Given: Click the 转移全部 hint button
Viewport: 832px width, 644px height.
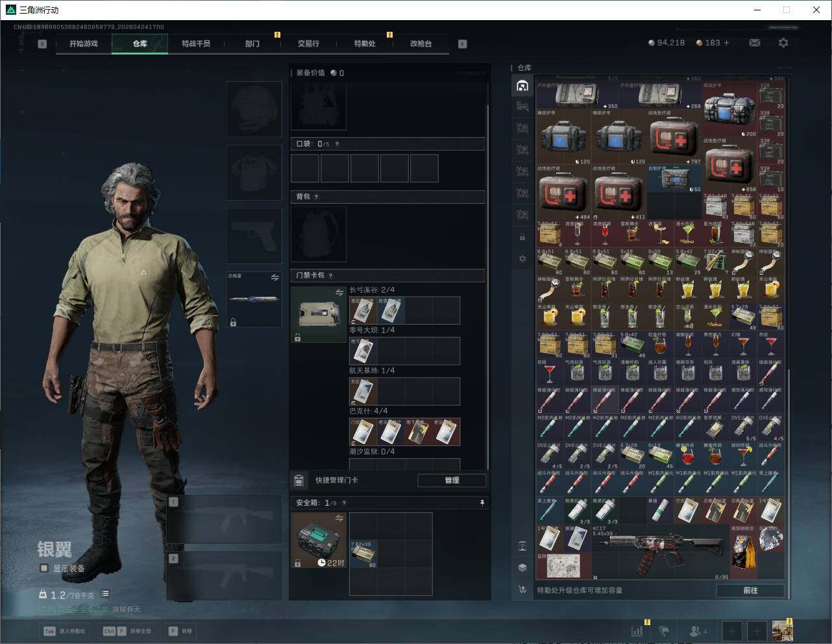Looking at the screenshot, I should click(x=127, y=631).
